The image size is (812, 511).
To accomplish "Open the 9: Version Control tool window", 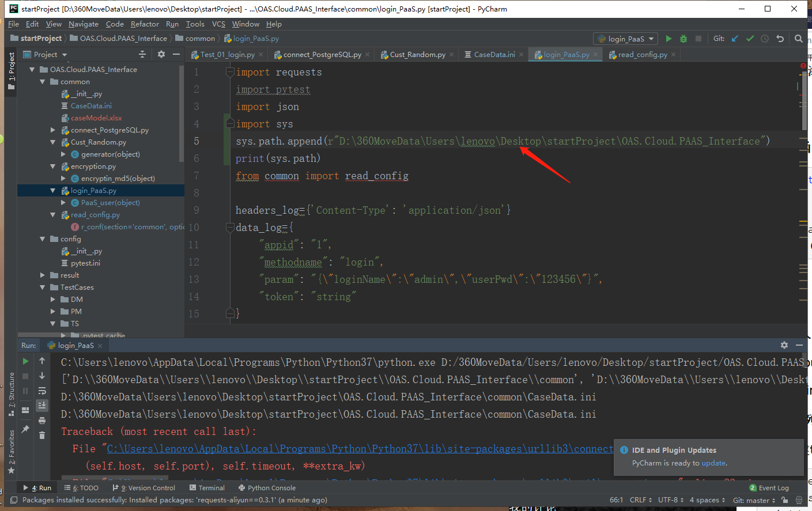I will [x=143, y=487].
